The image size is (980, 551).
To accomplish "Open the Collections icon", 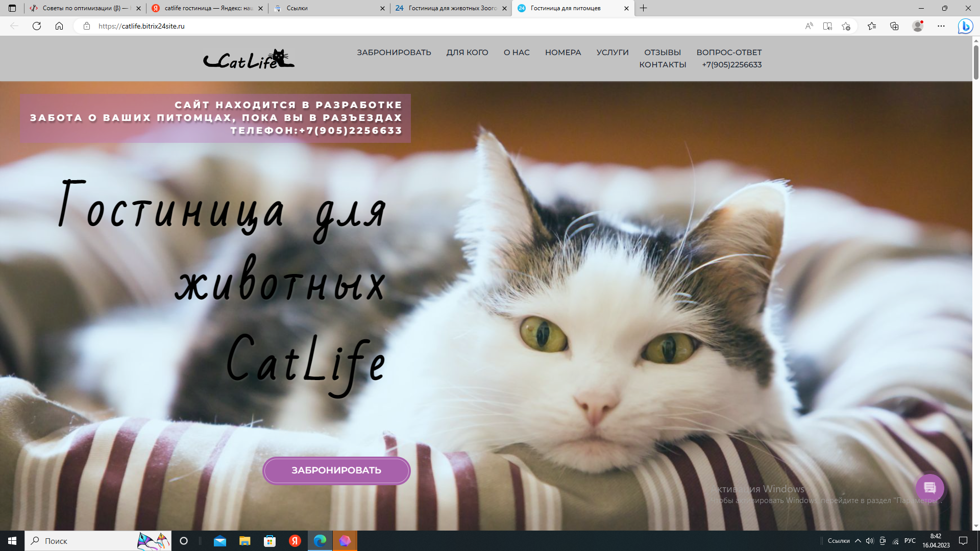I will (894, 26).
